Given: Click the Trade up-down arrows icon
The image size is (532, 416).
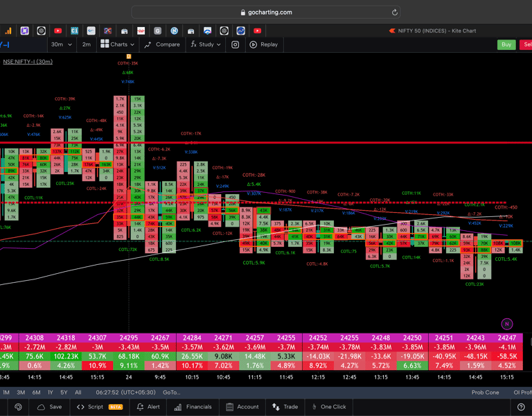Looking at the screenshot, I should point(276,407).
